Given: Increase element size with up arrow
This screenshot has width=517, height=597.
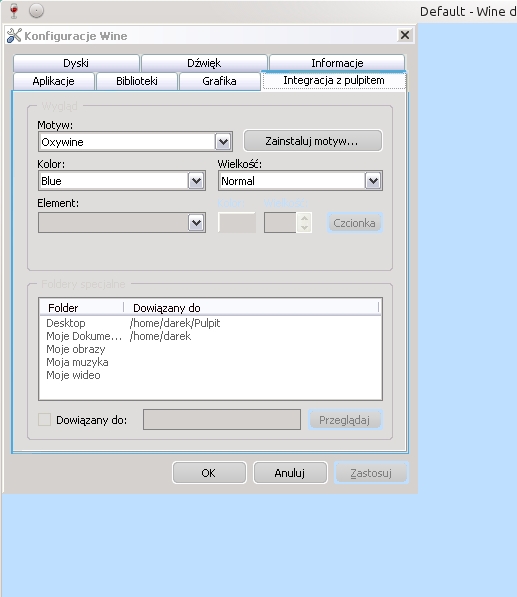Looking at the screenshot, I should 304,218.
